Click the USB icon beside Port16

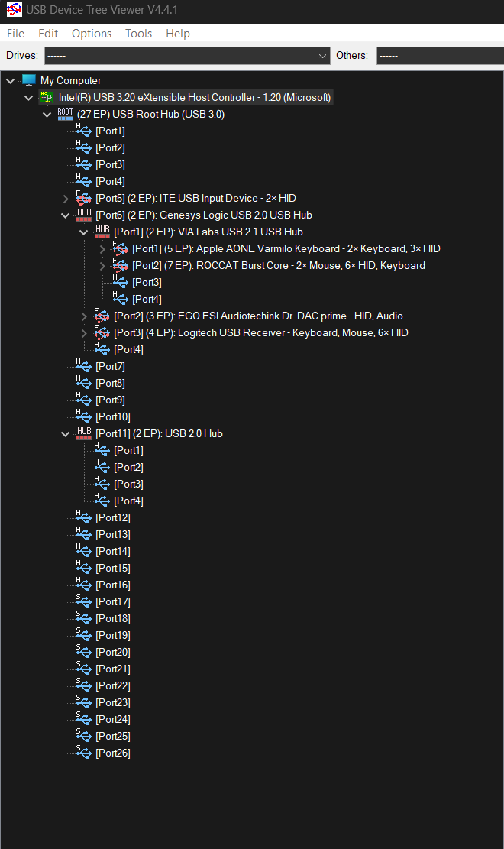click(x=83, y=585)
